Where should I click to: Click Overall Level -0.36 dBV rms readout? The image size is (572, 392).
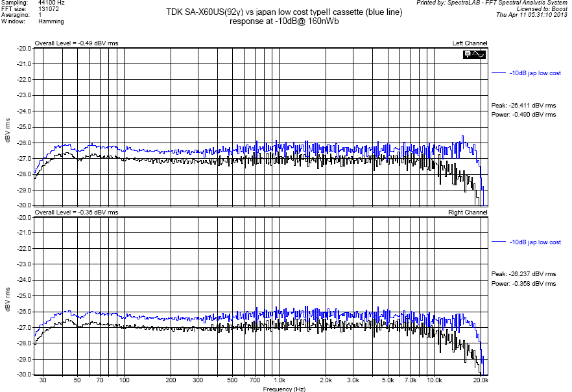(77, 213)
